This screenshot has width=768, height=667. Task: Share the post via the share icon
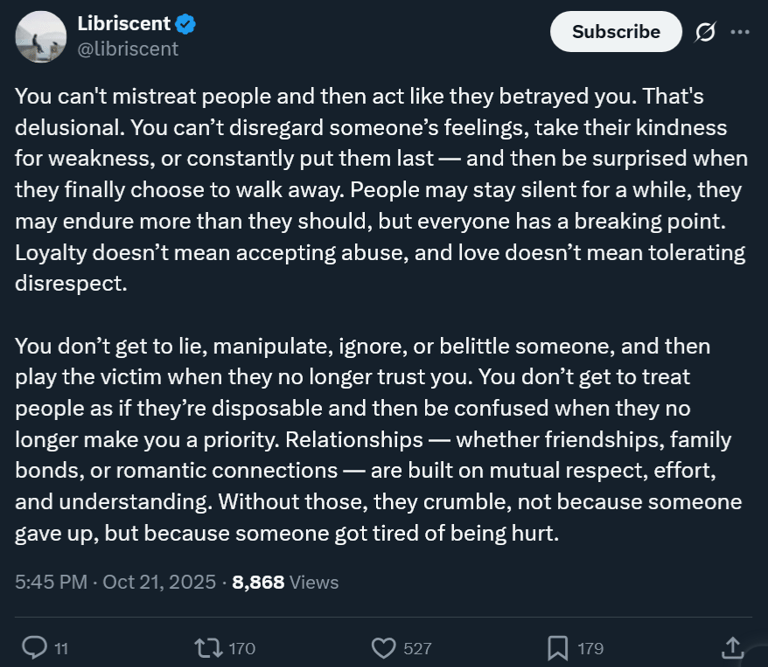[x=732, y=648]
